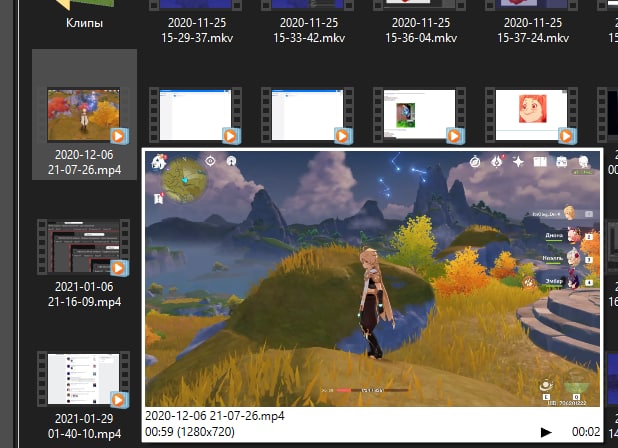This screenshot has height=448, width=618.
Task: Click play badge on the green picture page thumbnail
Action: click(x=454, y=136)
